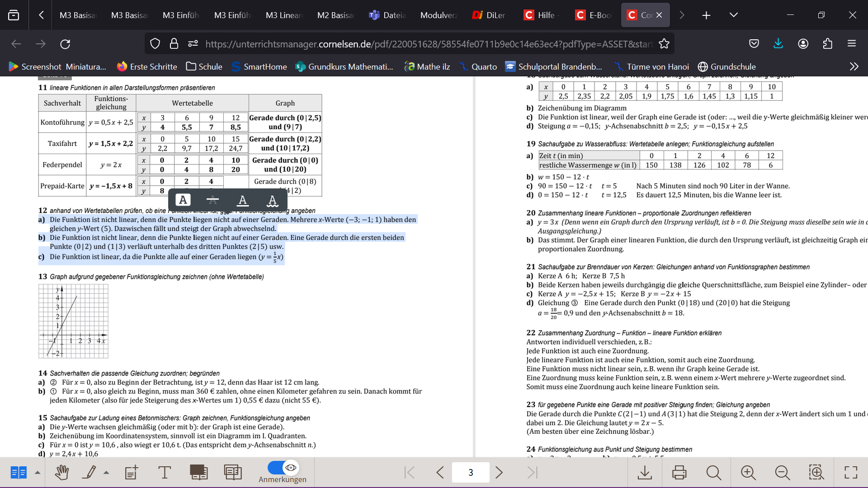Open the Firefox downloads panel
The image size is (868, 488).
[778, 44]
